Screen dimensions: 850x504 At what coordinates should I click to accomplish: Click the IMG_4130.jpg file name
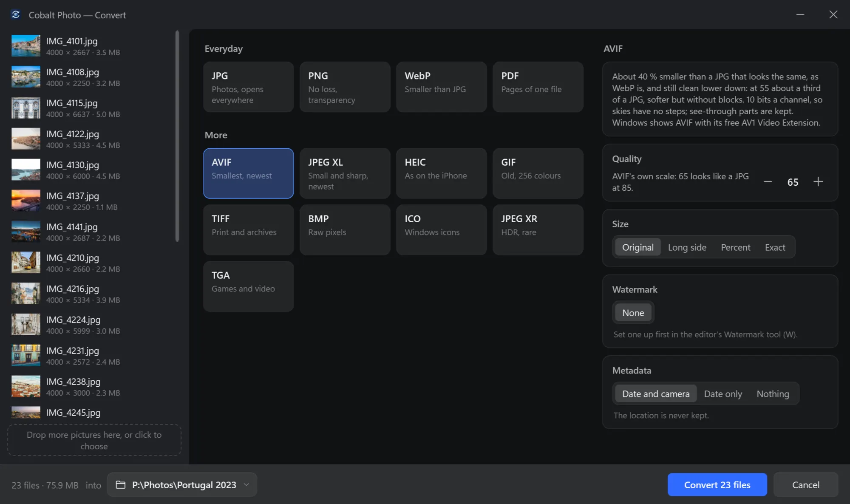73,165
